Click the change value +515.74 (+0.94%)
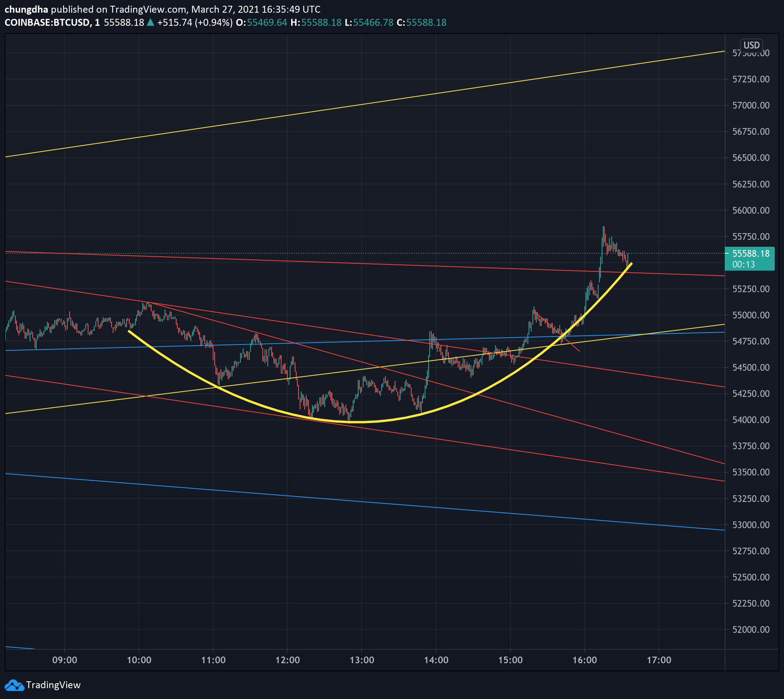 tap(195, 23)
